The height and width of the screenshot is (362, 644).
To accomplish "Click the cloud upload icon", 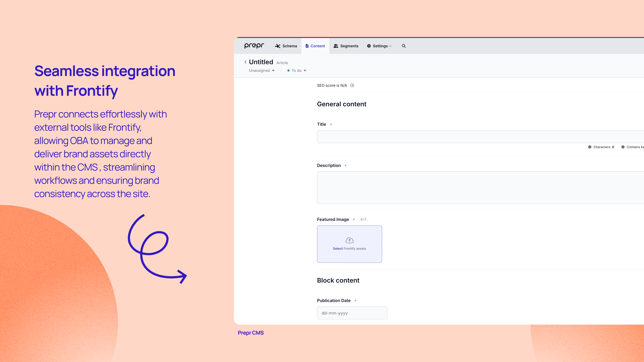I will click(x=350, y=240).
